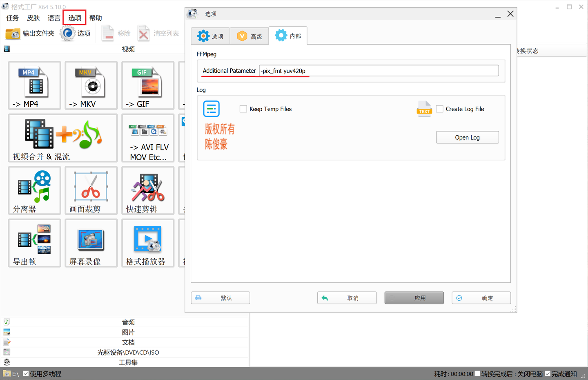
Task: Start the 快速剪辑 quick clip tool
Action: [148, 190]
